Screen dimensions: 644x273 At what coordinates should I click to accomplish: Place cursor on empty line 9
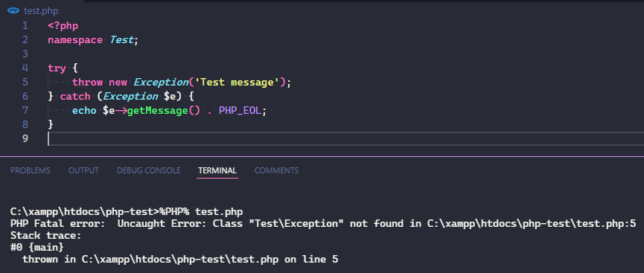point(345,139)
